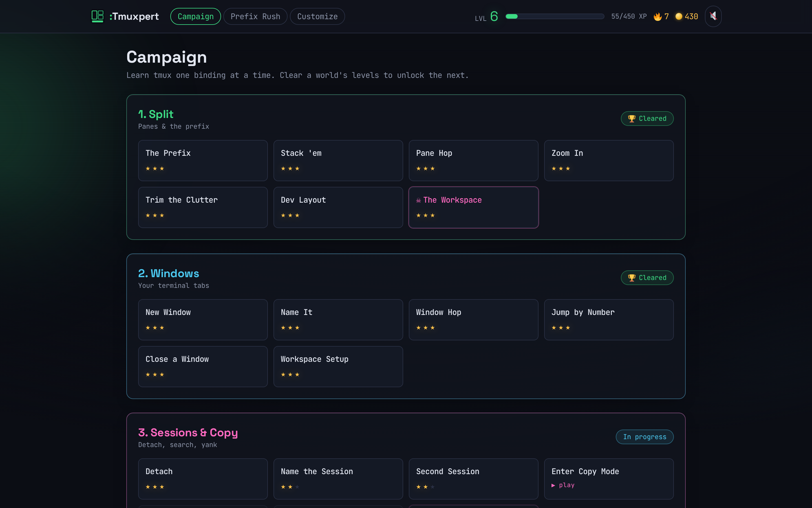Screen dimensions: 812x508
Task: Click the trophy icon in Windows' Cleared badge
Action: point(632,278)
